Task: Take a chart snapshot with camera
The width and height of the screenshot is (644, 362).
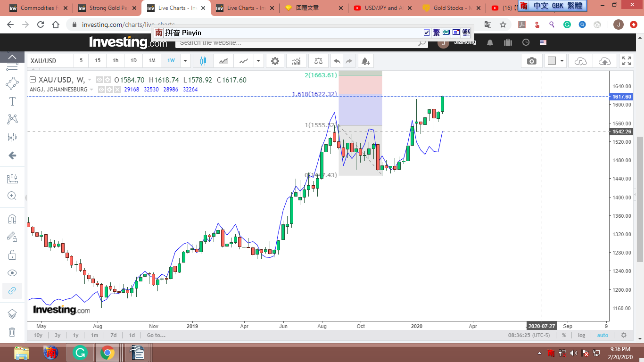Action: tap(532, 61)
